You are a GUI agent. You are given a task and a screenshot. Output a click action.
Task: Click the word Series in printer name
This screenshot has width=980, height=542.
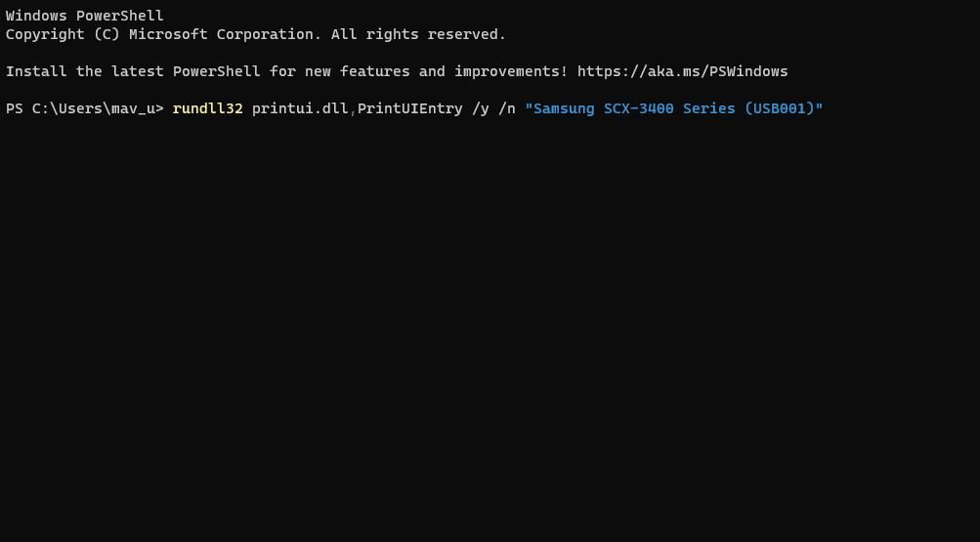click(x=708, y=108)
